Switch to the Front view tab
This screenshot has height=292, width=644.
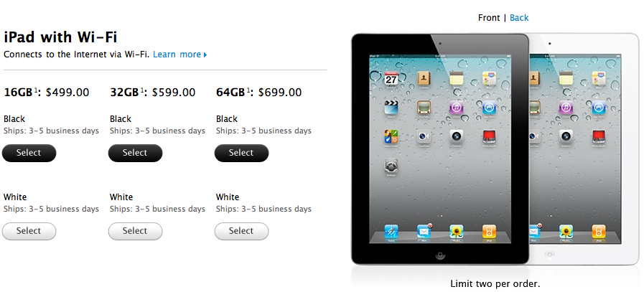tap(489, 18)
